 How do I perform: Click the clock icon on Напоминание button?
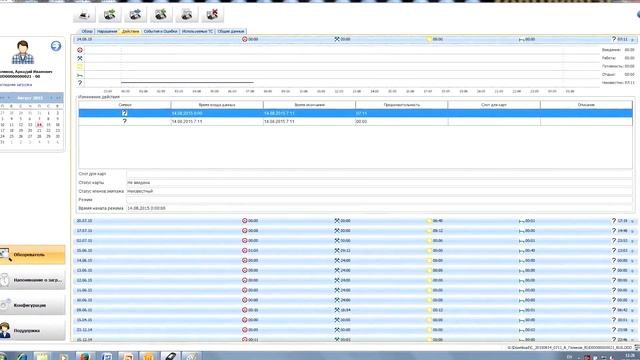(4, 280)
